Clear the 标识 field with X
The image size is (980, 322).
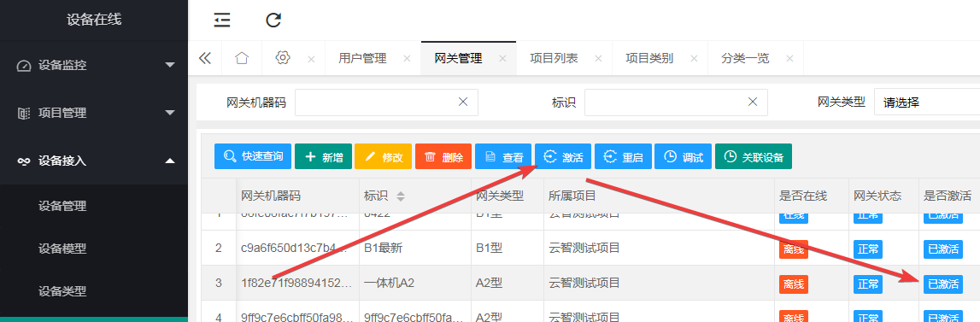pyautogui.click(x=753, y=102)
